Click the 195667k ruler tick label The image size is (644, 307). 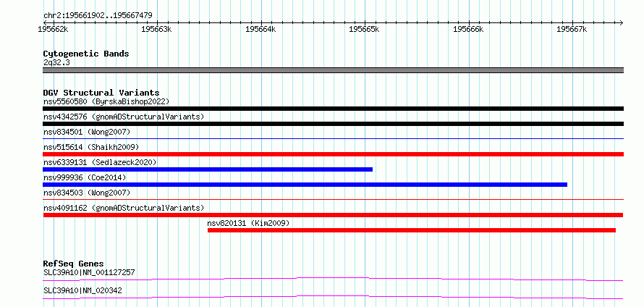[572, 29]
